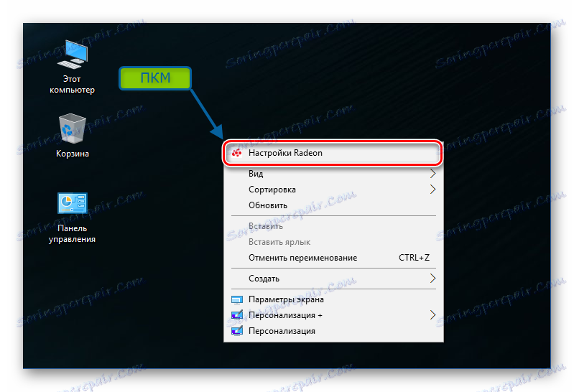Click the last Персонализация label text
This screenshot has width=574, height=392.
pos(282,331)
